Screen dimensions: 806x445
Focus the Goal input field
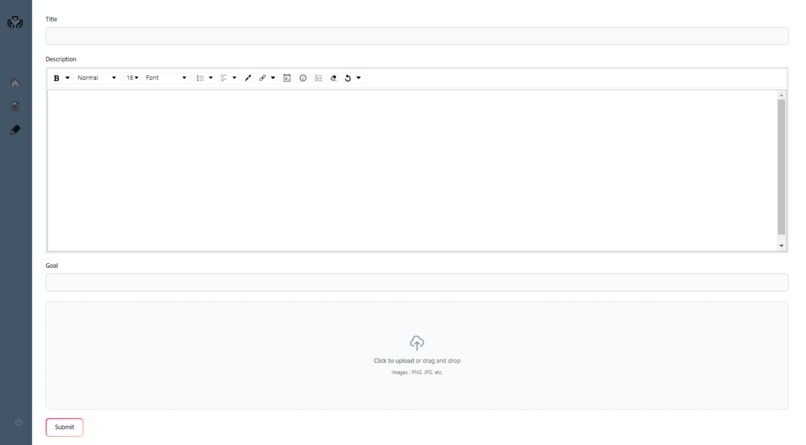click(x=417, y=283)
